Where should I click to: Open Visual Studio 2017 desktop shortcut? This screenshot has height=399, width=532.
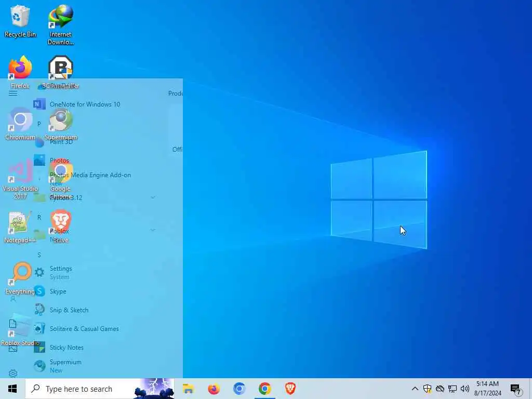[x=20, y=179]
